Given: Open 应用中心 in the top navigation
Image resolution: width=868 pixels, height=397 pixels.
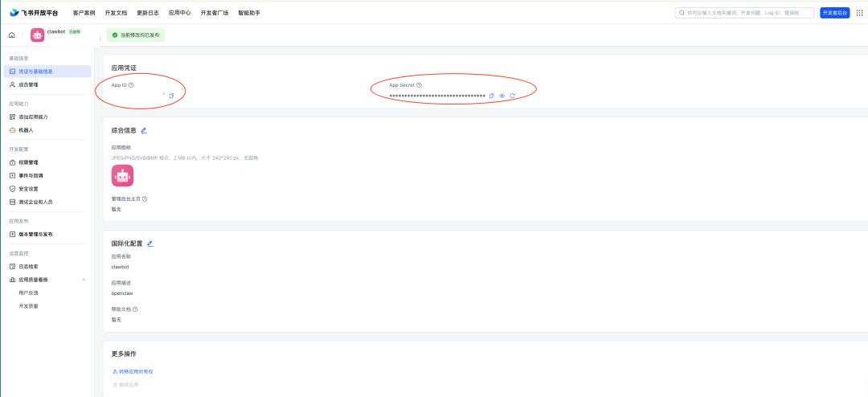Looking at the screenshot, I should coord(179,13).
